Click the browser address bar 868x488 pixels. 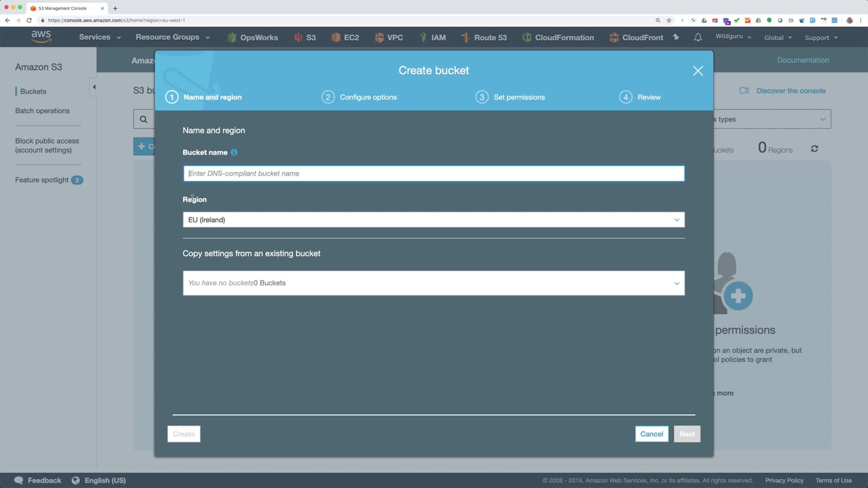pos(346,20)
